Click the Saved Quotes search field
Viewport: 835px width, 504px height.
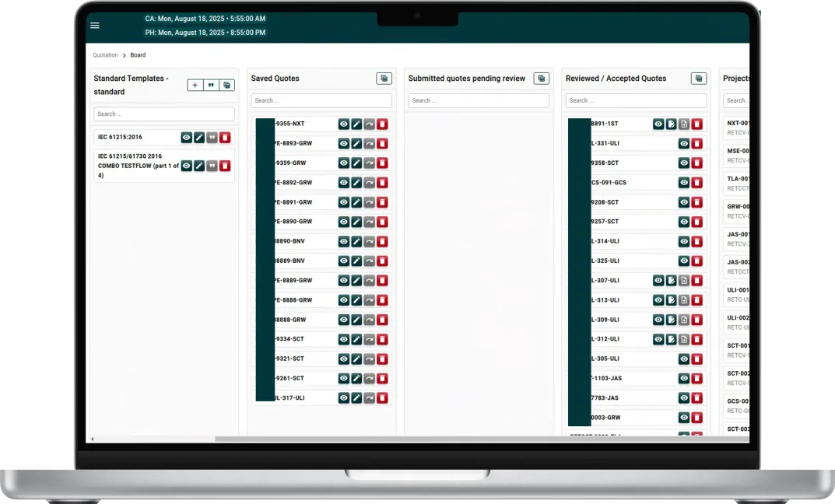(321, 100)
